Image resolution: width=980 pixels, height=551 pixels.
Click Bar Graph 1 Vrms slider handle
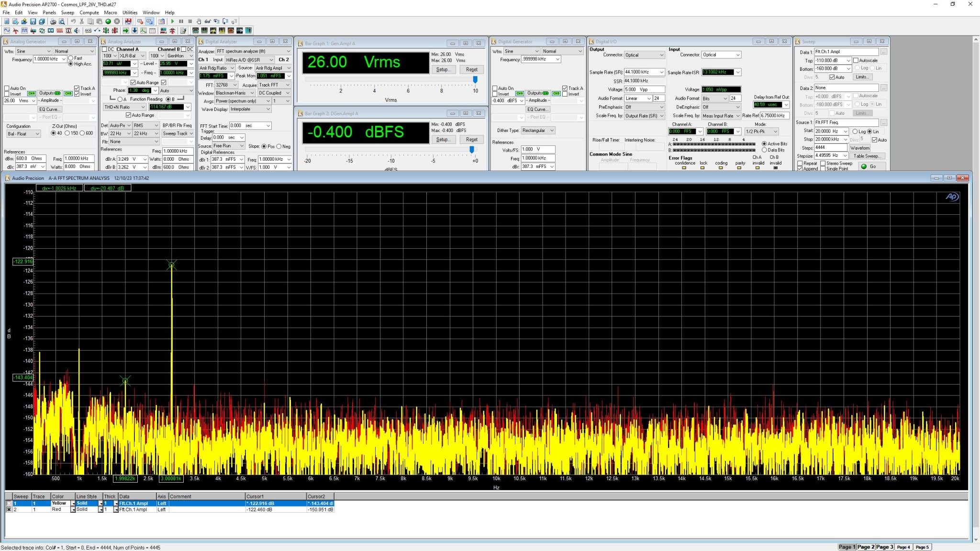[475, 79]
